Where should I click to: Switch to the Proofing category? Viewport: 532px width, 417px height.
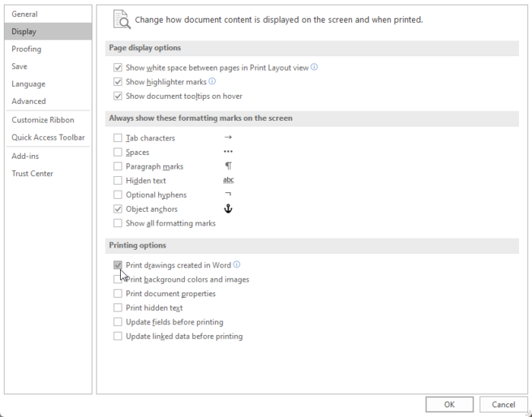coord(27,49)
